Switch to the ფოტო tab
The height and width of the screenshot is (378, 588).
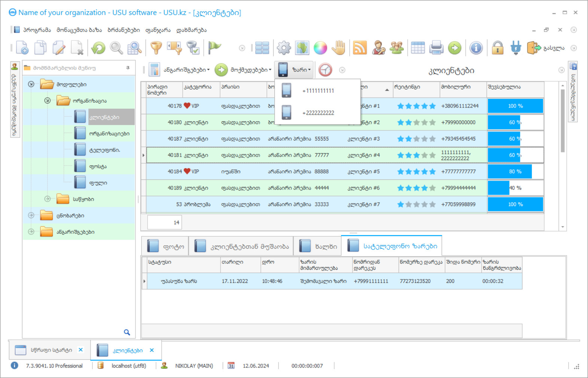point(165,246)
